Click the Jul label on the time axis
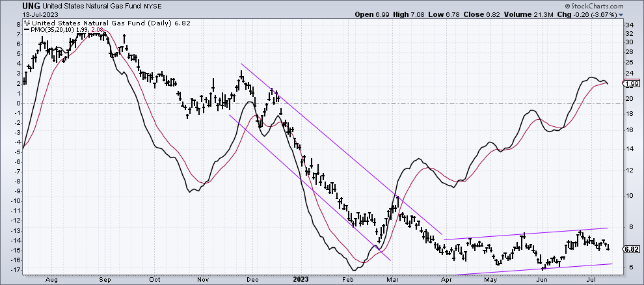Screen dimensions: 644x285 click(591, 280)
